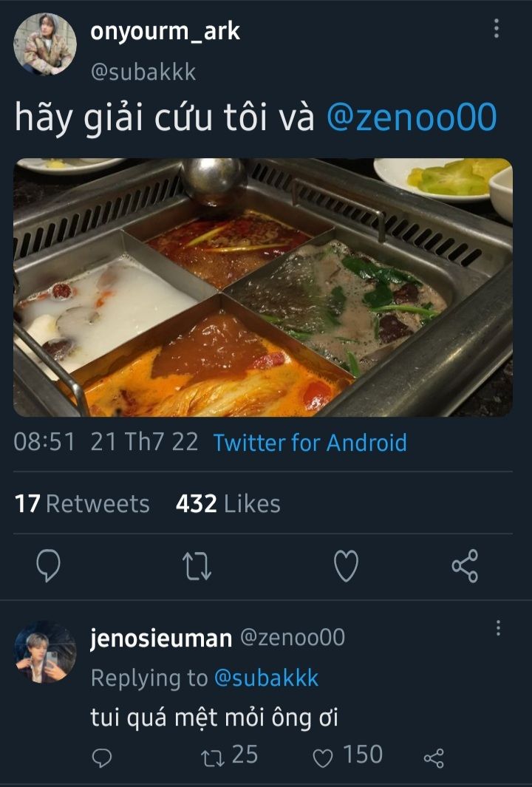The image size is (532, 787).
Task: Open the Twitter for Android source link
Action: 310,443
